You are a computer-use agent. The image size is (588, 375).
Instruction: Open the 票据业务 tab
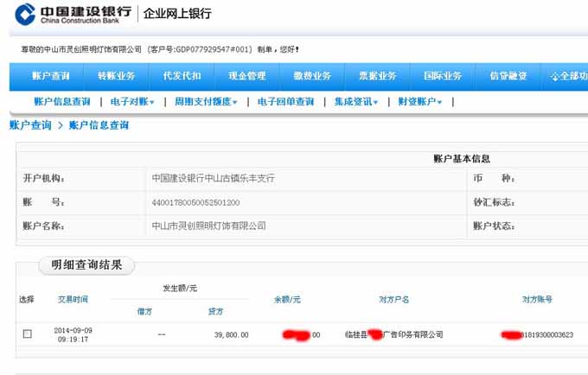[377, 76]
